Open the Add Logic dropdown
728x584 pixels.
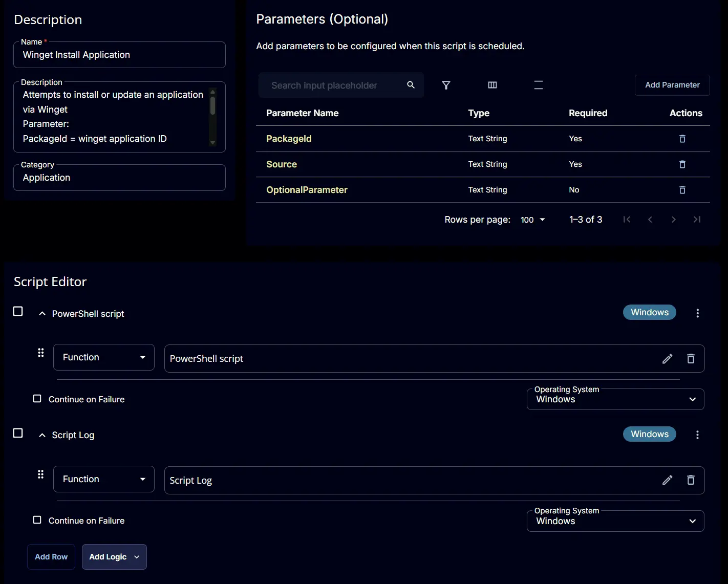click(114, 557)
